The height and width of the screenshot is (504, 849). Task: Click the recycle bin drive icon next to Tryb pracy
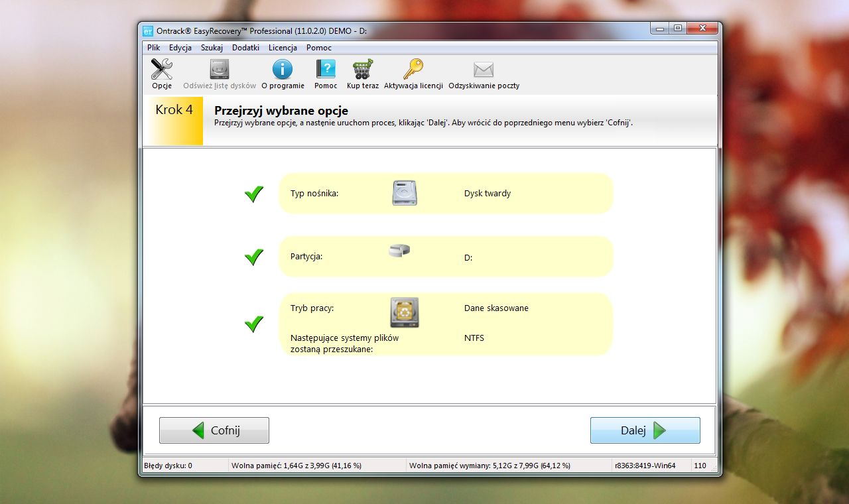pyautogui.click(x=405, y=312)
